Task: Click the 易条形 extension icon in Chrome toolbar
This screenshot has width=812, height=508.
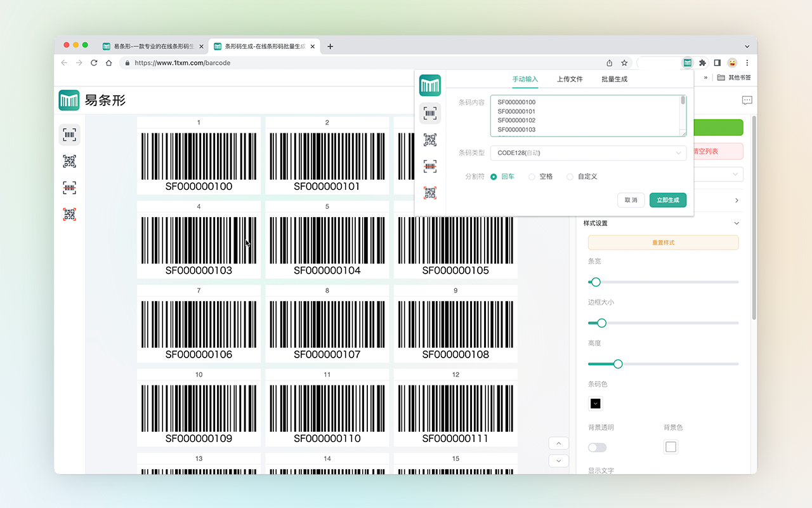Action: tap(688, 63)
